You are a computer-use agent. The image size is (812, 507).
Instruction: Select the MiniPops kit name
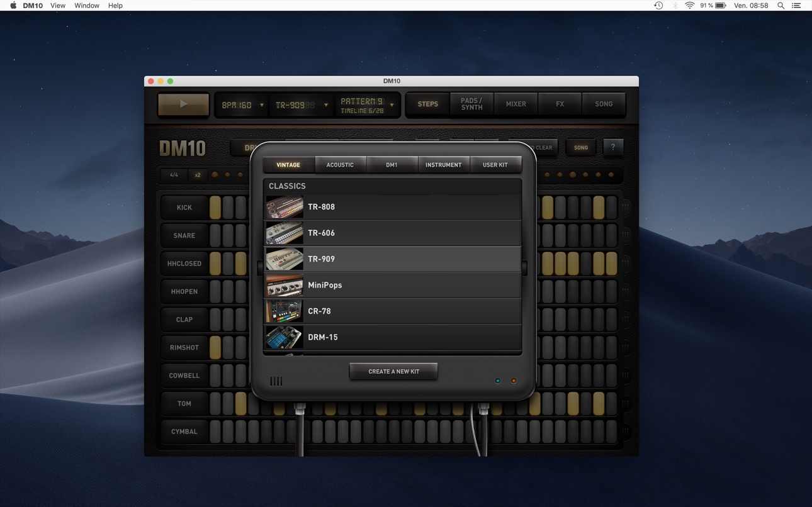coord(325,285)
